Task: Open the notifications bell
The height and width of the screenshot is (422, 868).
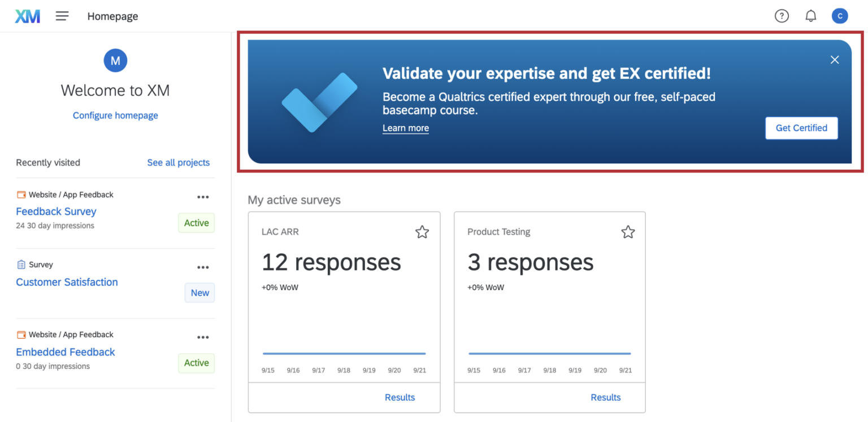Action: pyautogui.click(x=810, y=16)
